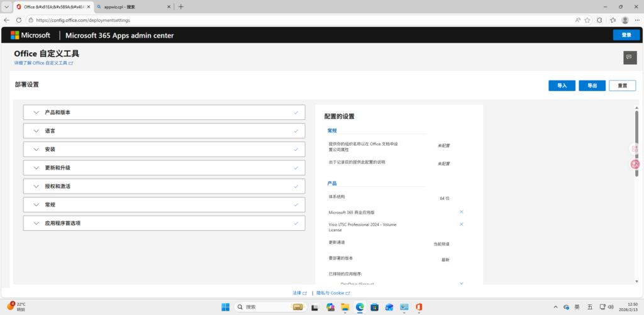Remove Visio LTSC Professional 2024 product
Viewport: 644px width, 315px height.
tap(461, 224)
